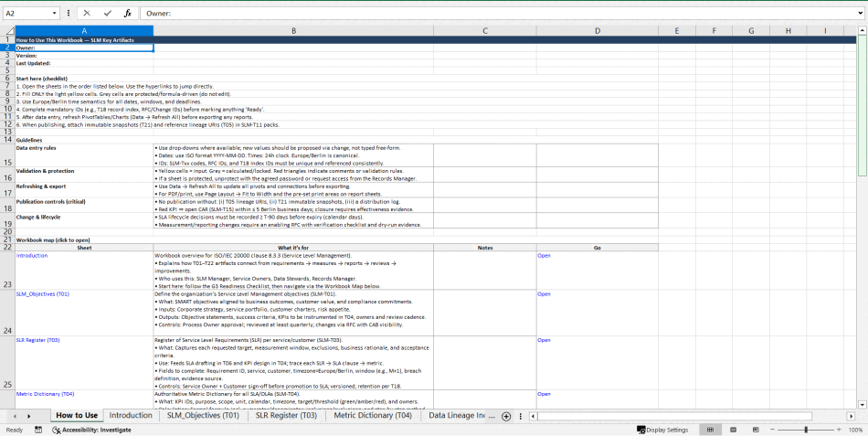Viewport: 868px width, 436px height.
Task: Switch to Page Break Preview
Action: (755, 430)
